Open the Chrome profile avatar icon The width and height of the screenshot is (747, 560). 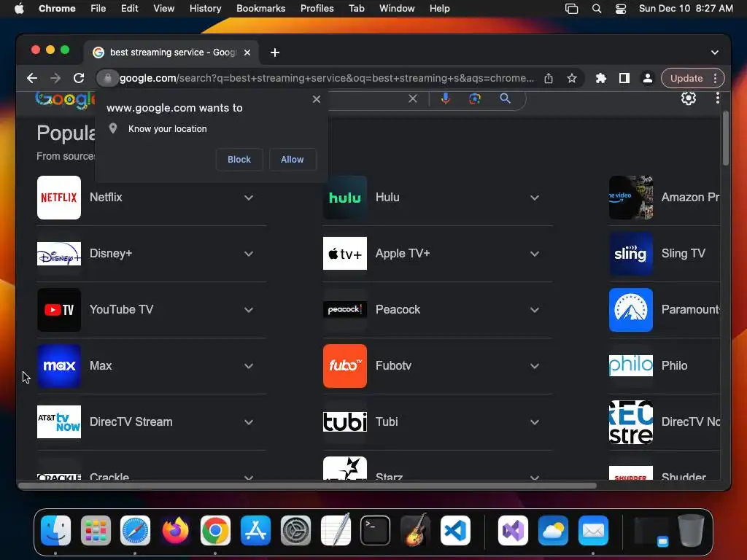tap(648, 78)
